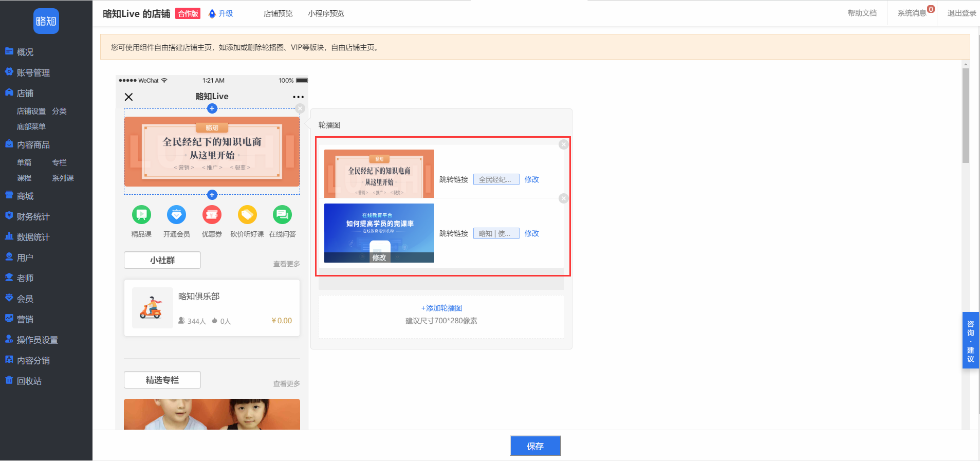Click the 全民经纪 jump link field
The image size is (980, 461).
[496, 179]
